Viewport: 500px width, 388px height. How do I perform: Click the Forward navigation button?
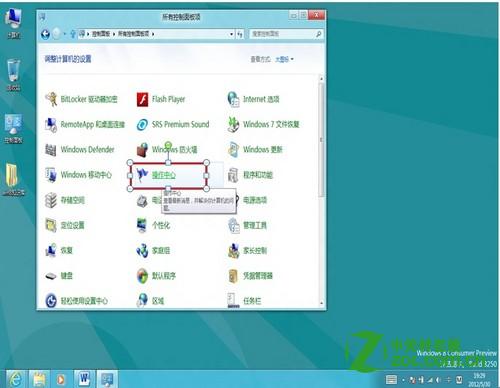(57, 34)
